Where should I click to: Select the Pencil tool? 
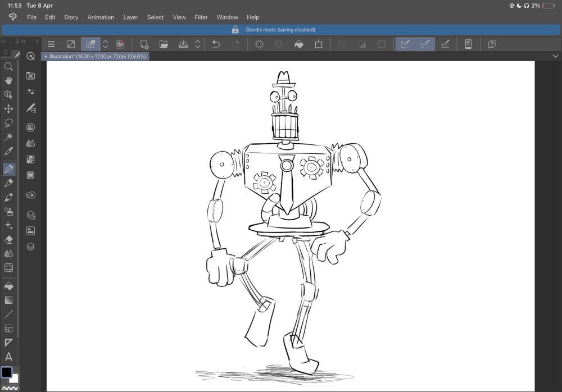tap(8, 183)
